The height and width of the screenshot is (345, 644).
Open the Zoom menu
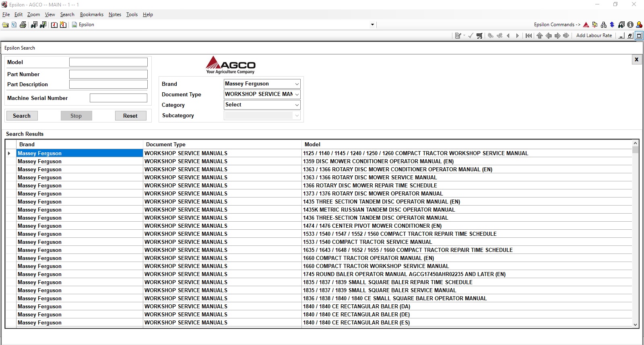(x=33, y=15)
